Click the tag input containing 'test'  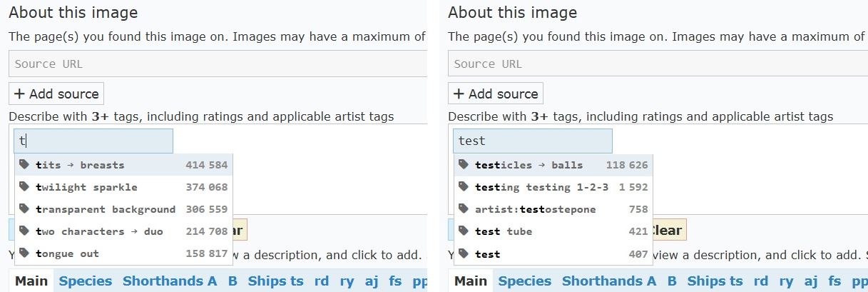(532, 141)
